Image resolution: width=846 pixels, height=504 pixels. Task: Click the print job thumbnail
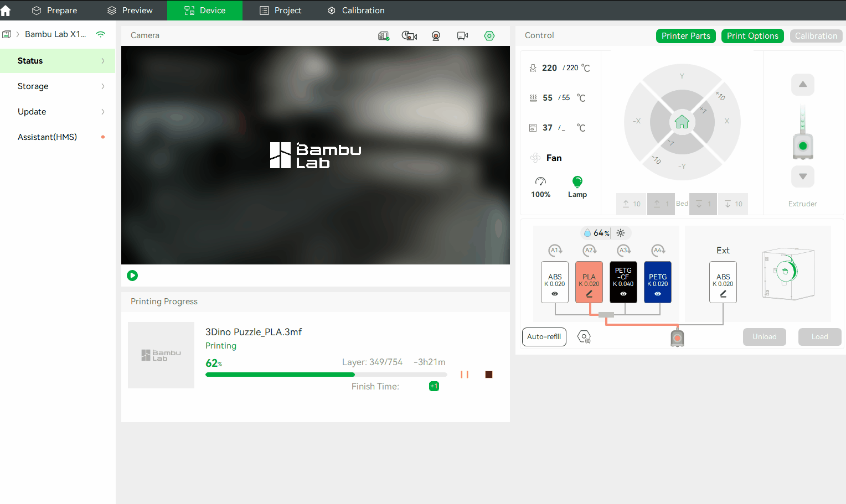click(x=161, y=355)
